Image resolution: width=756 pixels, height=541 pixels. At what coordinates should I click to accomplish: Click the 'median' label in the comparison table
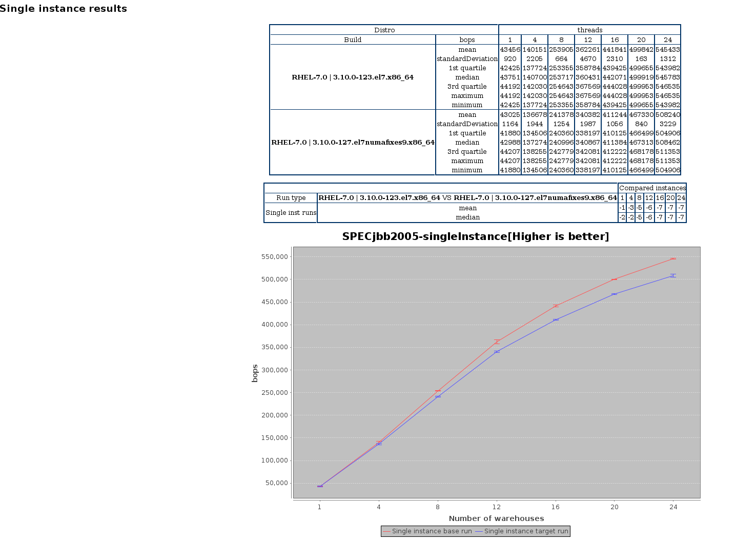pyautogui.click(x=467, y=217)
